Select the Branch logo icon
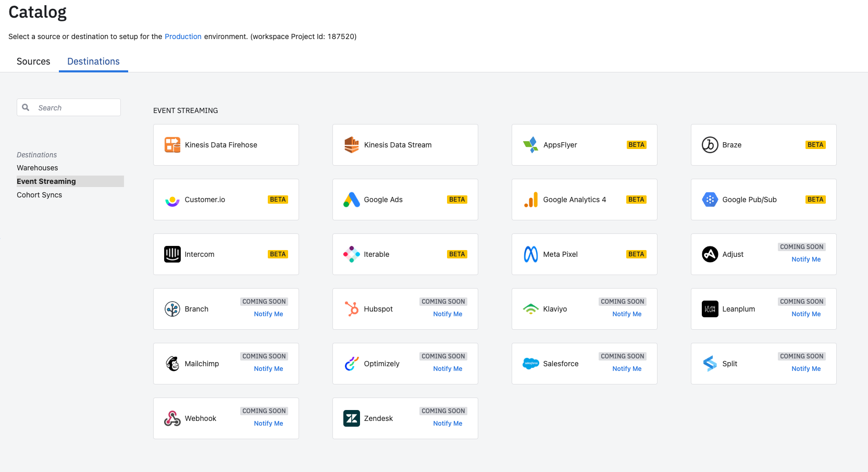This screenshot has width=868, height=472. [x=172, y=309]
